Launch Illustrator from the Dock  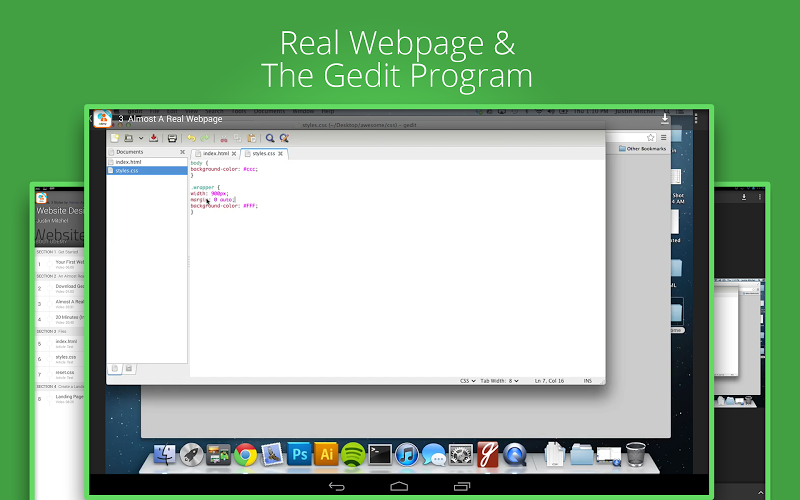tap(326, 454)
